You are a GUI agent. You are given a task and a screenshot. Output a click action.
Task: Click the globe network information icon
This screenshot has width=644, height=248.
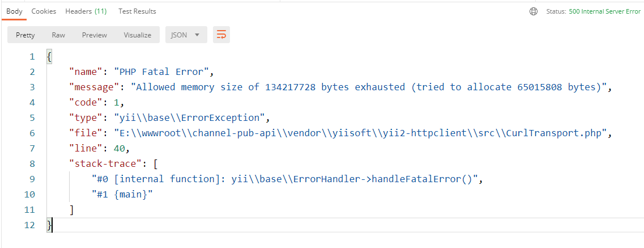(533, 11)
